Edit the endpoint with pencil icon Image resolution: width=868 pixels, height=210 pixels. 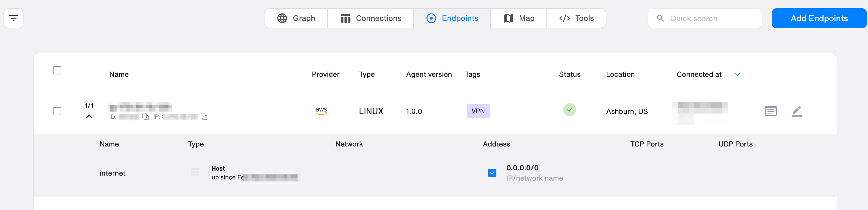pyautogui.click(x=797, y=111)
